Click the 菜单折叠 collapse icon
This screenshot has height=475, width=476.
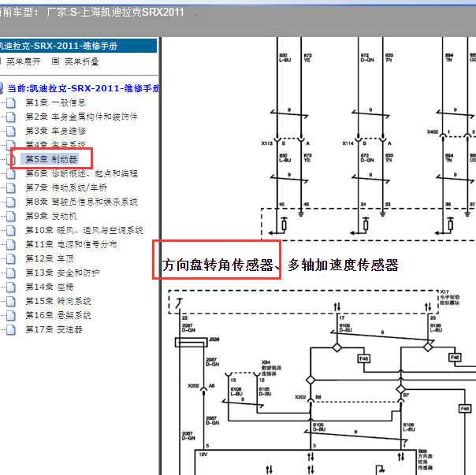[55, 61]
